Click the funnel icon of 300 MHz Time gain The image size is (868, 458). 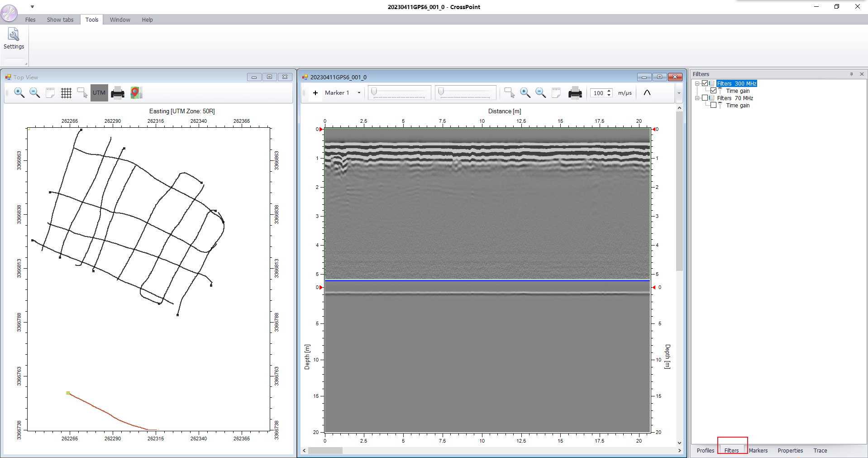[720, 91]
